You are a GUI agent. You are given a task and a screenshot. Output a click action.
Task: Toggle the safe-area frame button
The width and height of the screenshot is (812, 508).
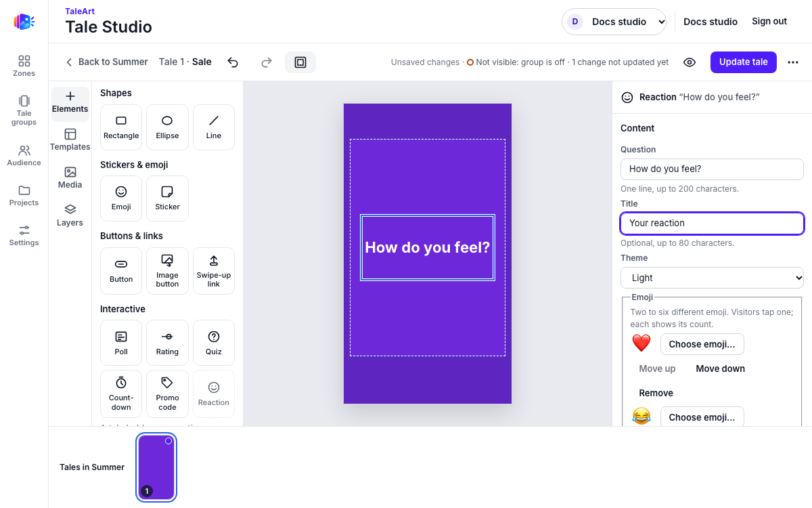[x=300, y=62]
